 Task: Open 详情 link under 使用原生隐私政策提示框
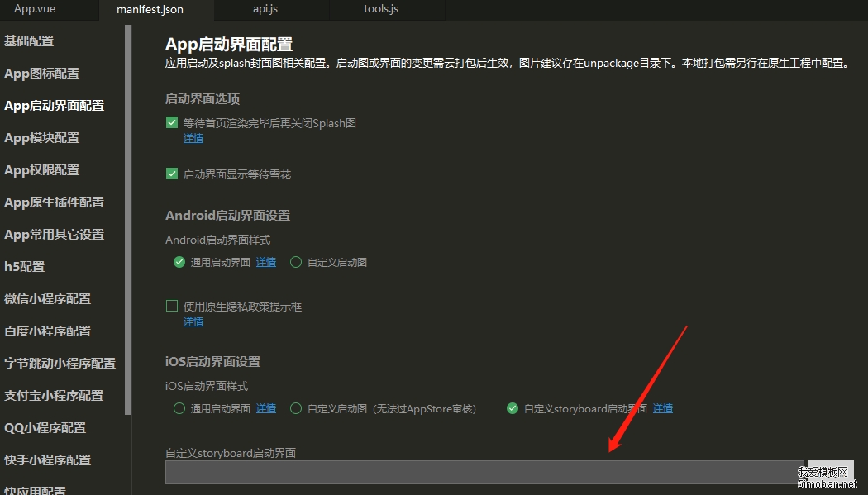click(x=193, y=321)
